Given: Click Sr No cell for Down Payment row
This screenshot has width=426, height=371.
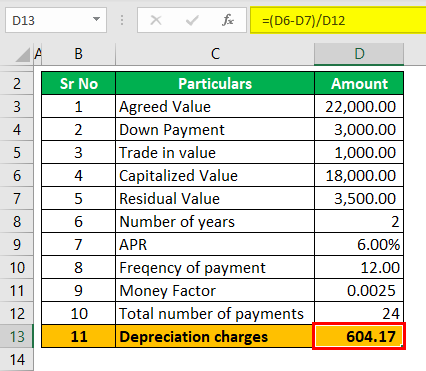Looking at the screenshot, I should pos(79,130).
